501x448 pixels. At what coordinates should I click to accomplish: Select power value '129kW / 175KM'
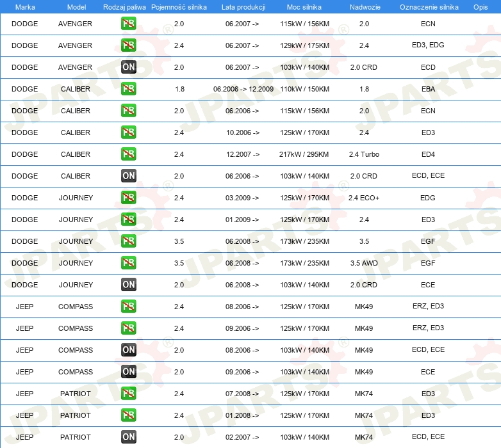click(x=304, y=45)
